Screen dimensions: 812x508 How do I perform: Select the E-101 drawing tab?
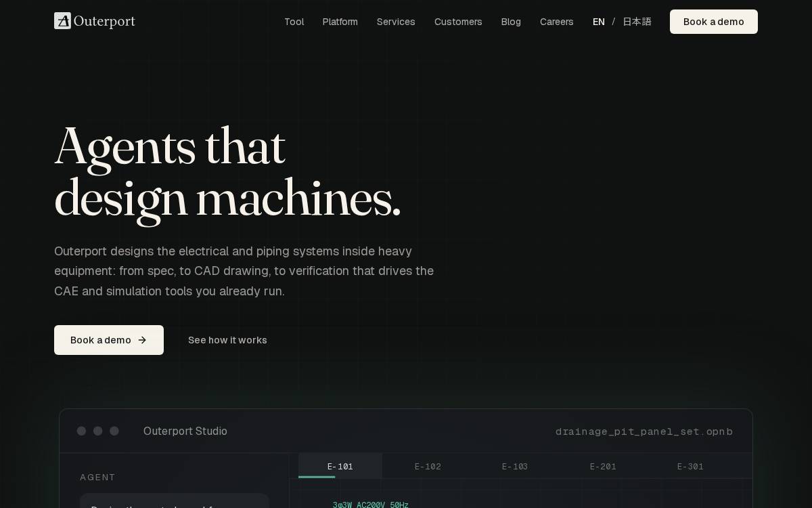coord(340,466)
